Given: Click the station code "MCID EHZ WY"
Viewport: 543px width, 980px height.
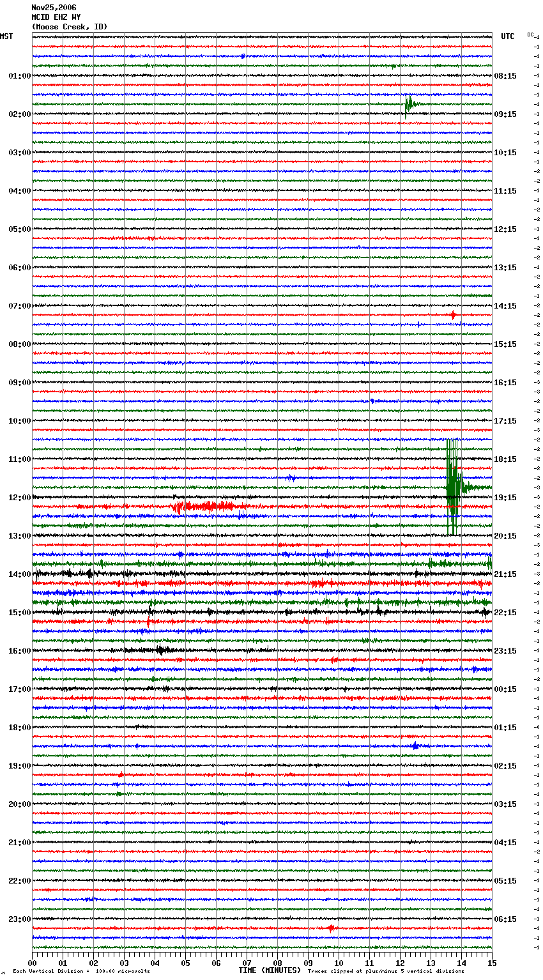Looking at the screenshot, I should (x=56, y=17).
